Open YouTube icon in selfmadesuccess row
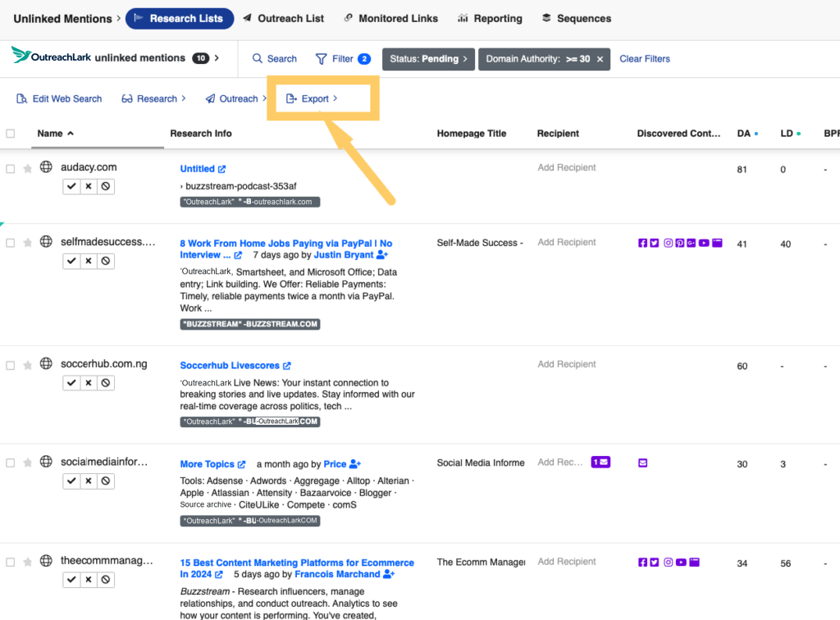This screenshot has height=620, width=840. click(704, 243)
